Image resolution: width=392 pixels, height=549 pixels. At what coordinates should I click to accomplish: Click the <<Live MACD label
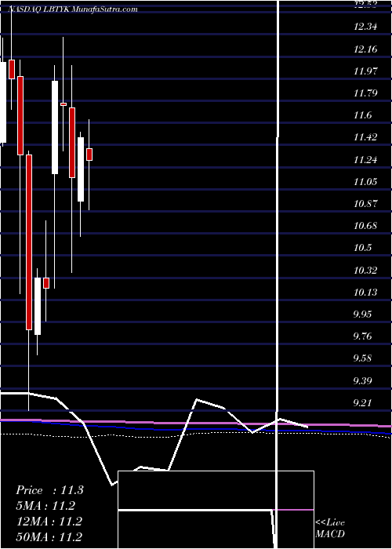pos(330,528)
